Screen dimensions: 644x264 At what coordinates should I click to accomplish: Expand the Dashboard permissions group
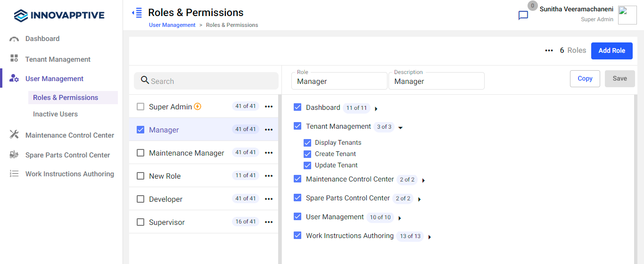[x=376, y=109]
